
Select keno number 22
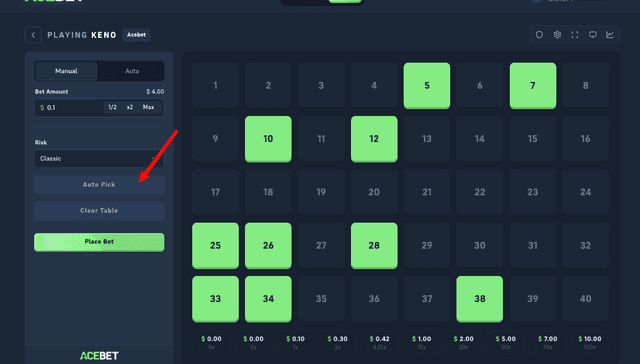point(480,192)
